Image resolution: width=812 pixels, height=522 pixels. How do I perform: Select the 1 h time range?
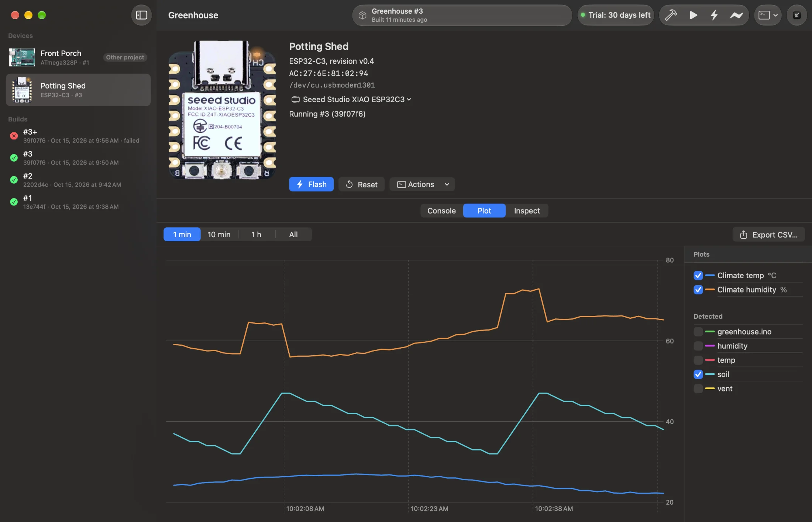[x=256, y=234]
